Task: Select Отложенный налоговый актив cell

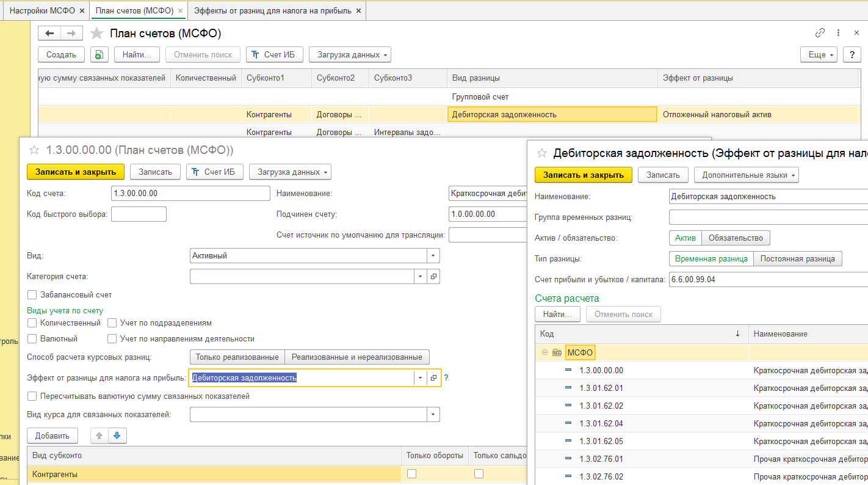Action: (x=759, y=114)
